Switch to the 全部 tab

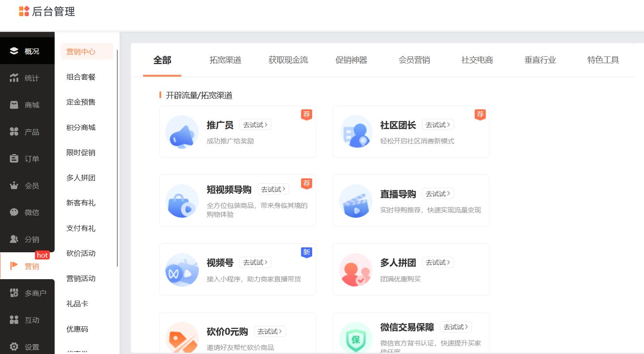[x=162, y=60]
